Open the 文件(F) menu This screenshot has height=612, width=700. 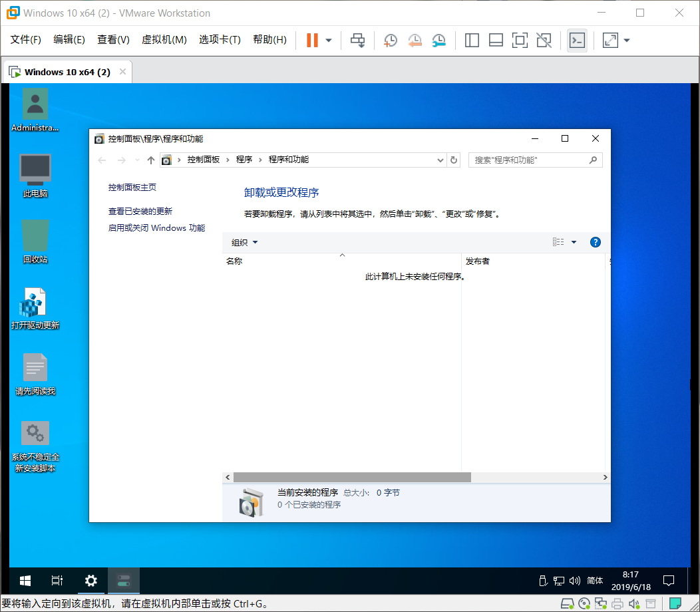(x=25, y=40)
